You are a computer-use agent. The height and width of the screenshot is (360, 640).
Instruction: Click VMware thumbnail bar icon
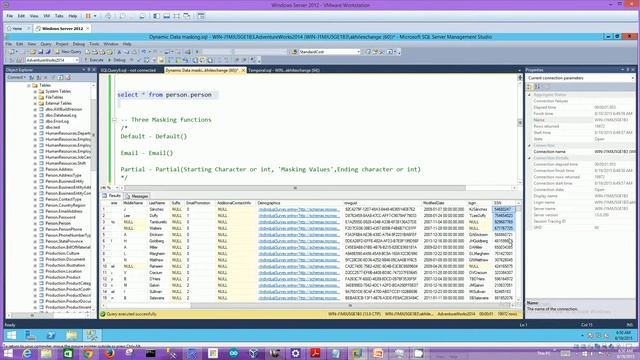pos(167,16)
